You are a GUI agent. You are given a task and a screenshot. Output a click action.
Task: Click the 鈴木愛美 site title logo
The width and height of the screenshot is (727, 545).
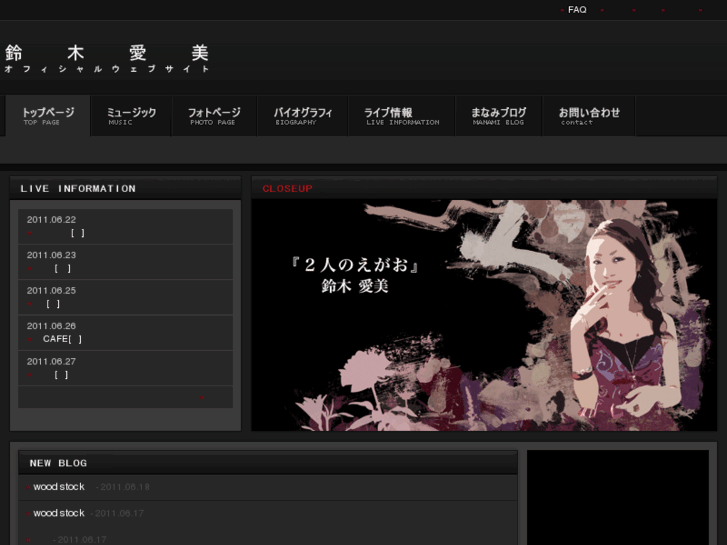pos(107,53)
